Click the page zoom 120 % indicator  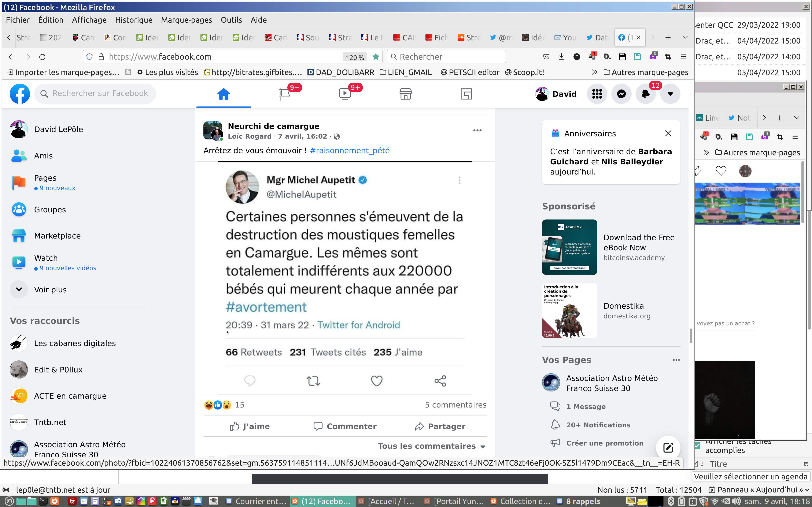tap(355, 57)
